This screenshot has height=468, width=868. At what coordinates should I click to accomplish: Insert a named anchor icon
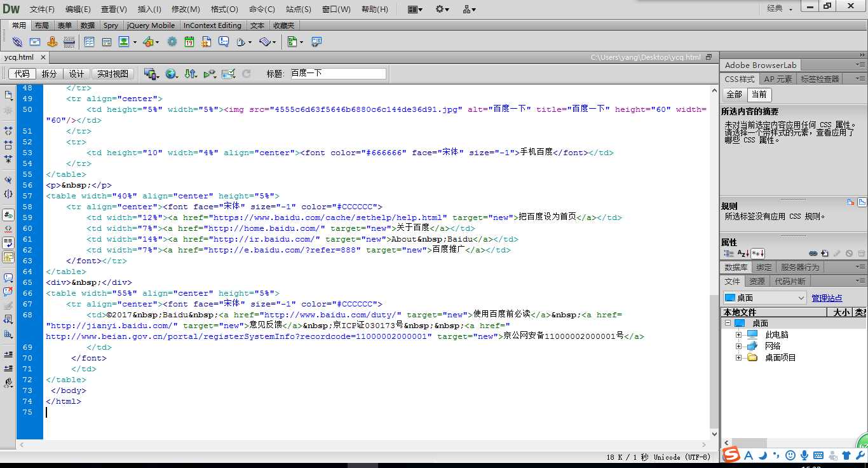point(52,42)
